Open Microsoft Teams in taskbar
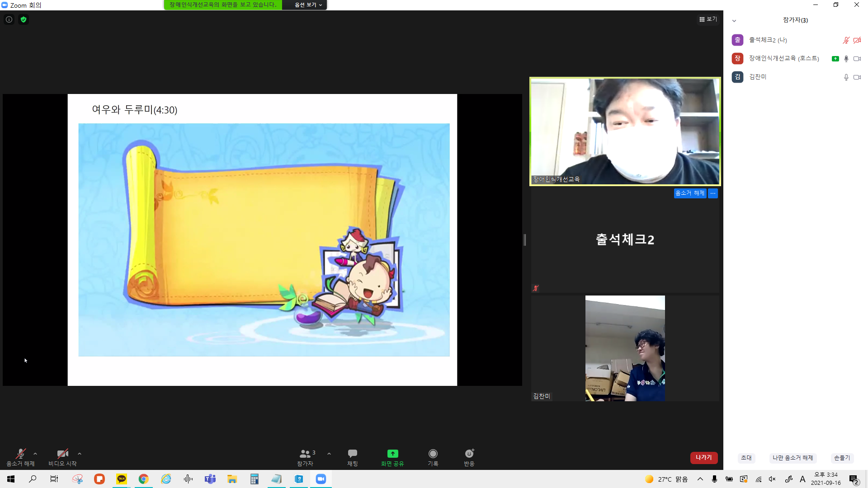Viewport: 868px width, 488px height. click(x=210, y=479)
